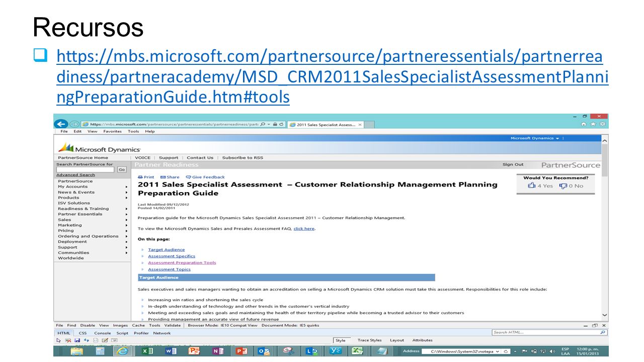Click the Contact Us header link
Screen dimensions: 644x362
[x=200, y=158]
